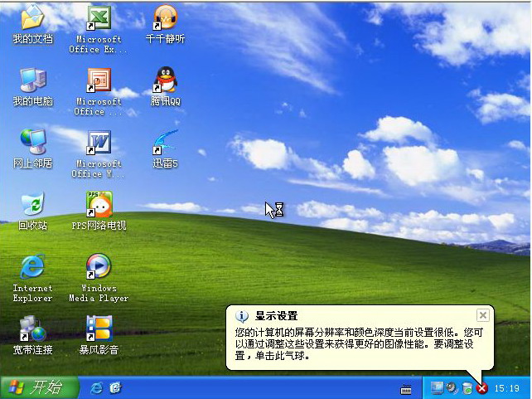532x399 pixels.
Task: Click the 显示设置 balloon title
Action: click(x=276, y=316)
